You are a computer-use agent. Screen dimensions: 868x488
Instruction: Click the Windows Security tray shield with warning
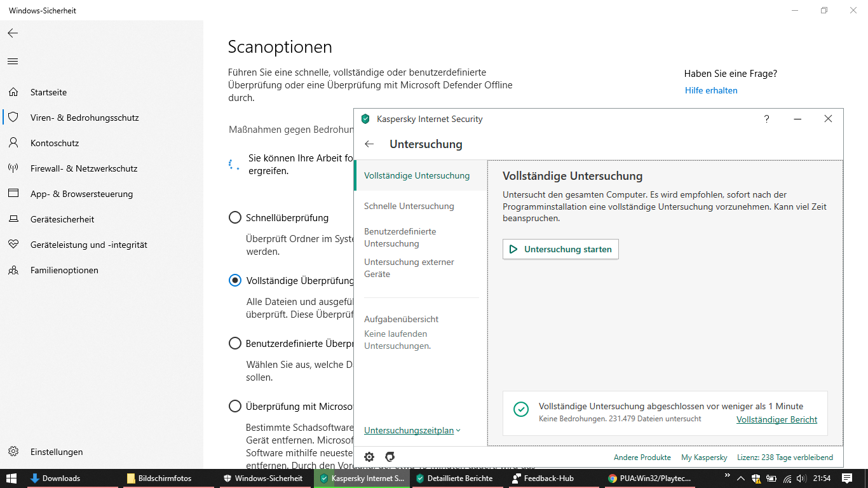[x=756, y=478]
